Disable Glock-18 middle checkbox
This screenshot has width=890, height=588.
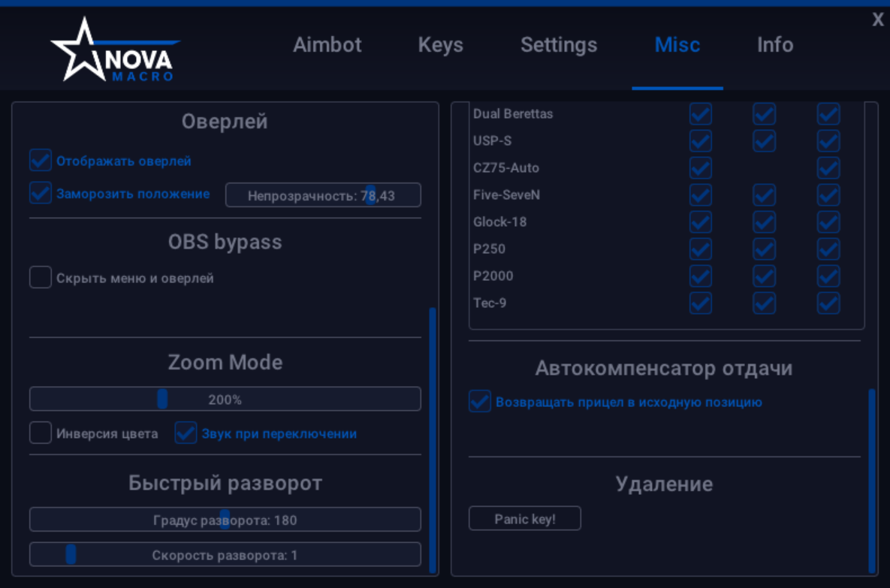pos(764,222)
